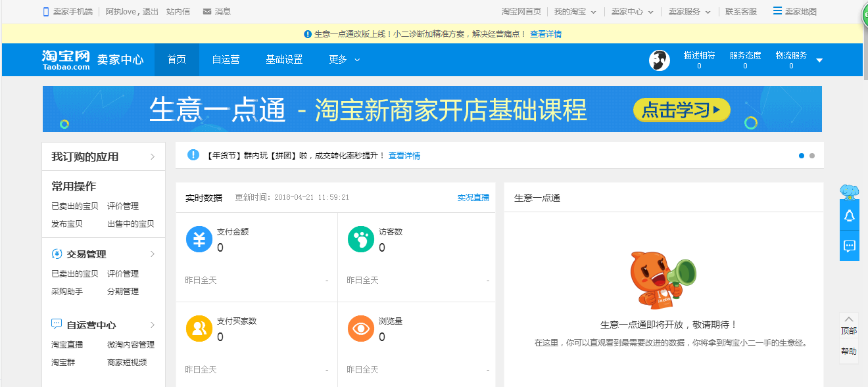This screenshot has height=387, width=868.
Task: Click the seller mobile phone icon
Action: (46, 12)
